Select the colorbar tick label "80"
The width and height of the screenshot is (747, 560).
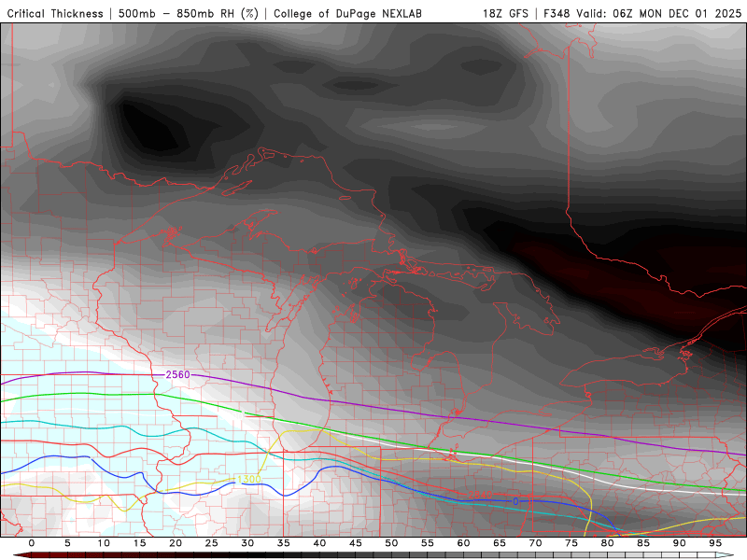pyautogui.click(x=607, y=543)
